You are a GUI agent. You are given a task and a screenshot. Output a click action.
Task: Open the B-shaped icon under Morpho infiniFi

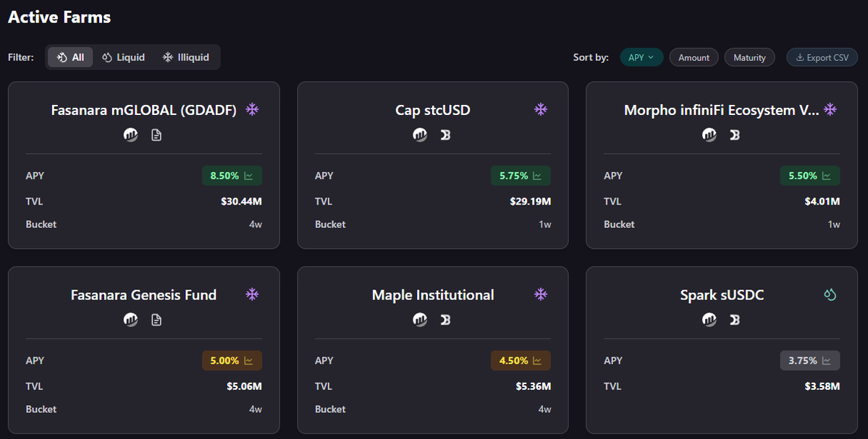click(x=735, y=135)
